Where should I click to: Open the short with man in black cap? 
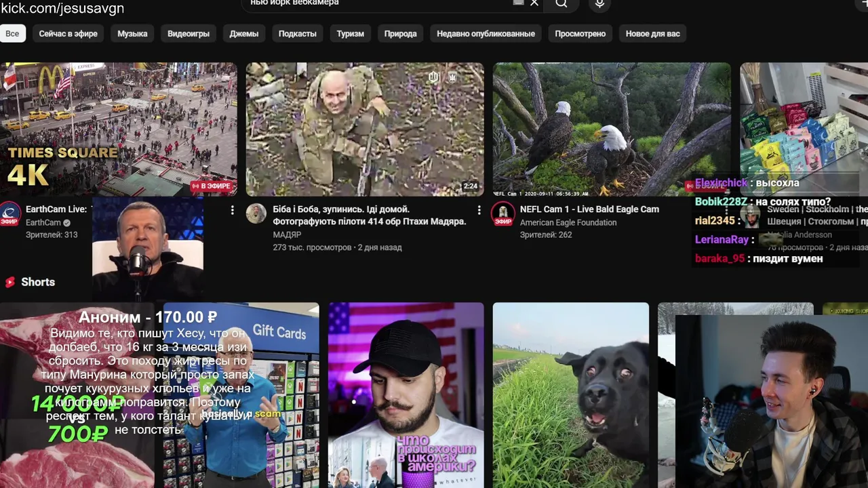click(406, 395)
